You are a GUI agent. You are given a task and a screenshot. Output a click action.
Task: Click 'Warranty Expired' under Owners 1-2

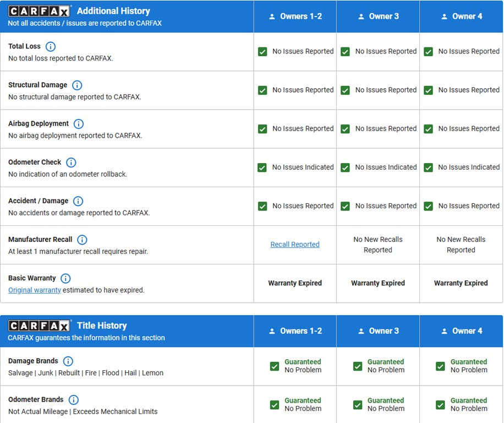pyautogui.click(x=295, y=283)
